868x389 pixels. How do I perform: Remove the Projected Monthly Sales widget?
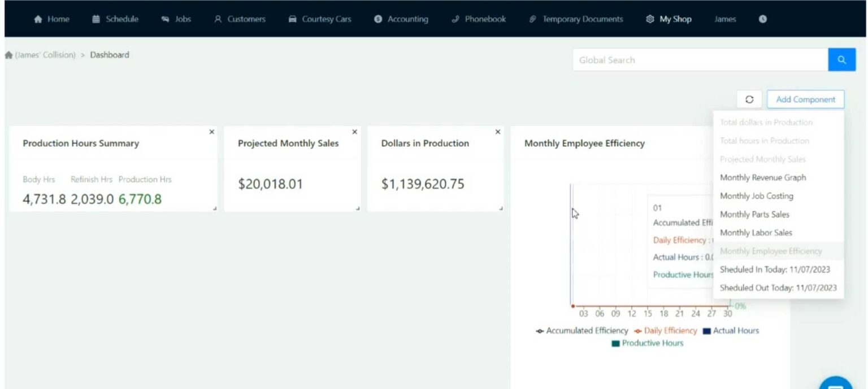(355, 132)
